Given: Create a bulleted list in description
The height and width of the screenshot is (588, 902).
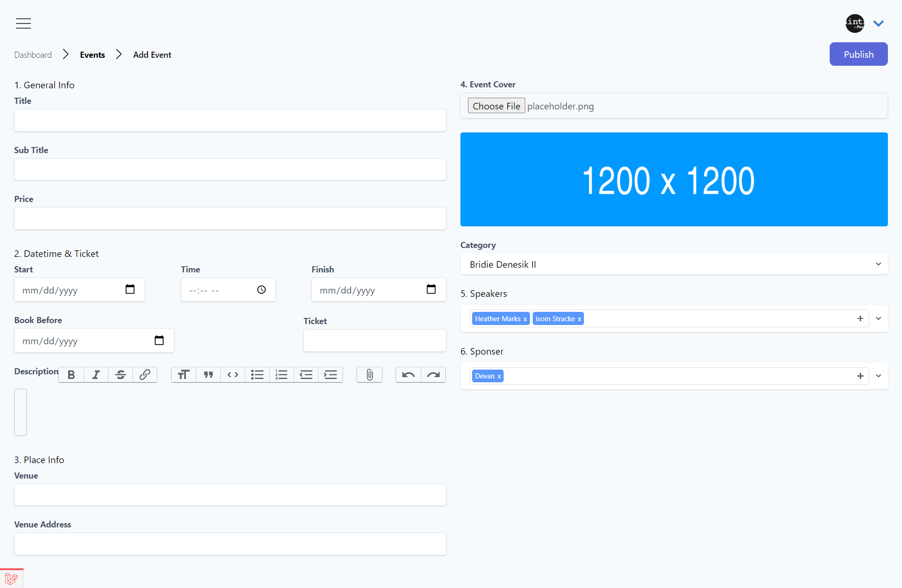Looking at the screenshot, I should [x=257, y=375].
